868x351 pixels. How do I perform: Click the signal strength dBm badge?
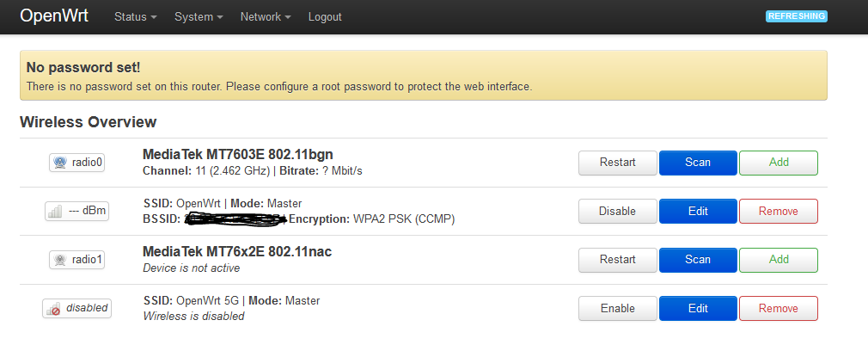(x=77, y=212)
